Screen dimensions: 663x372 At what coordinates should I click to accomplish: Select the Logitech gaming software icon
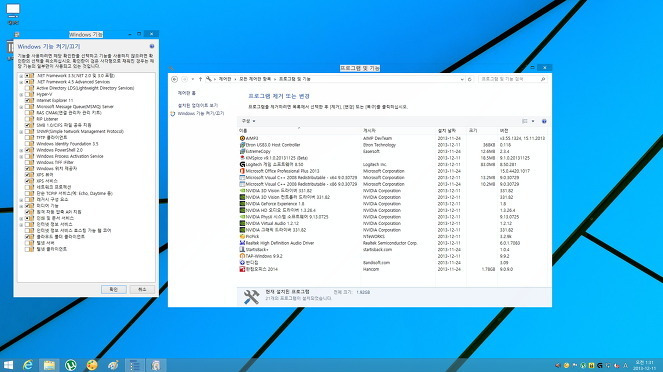click(242, 164)
